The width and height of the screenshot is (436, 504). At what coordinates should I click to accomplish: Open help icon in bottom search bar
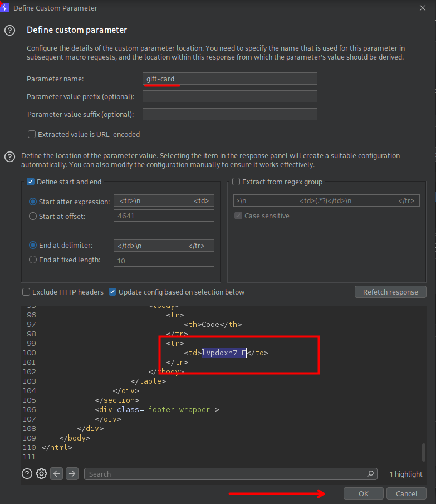[27, 474]
